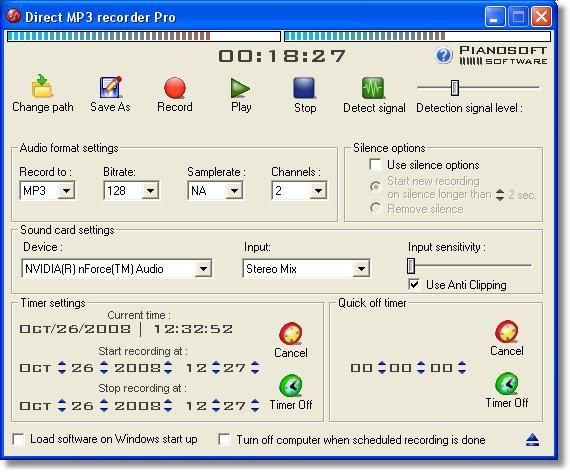Minimize the Direct MP3 recorder window
This screenshot has width=570, height=472.
(x=495, y=17)
